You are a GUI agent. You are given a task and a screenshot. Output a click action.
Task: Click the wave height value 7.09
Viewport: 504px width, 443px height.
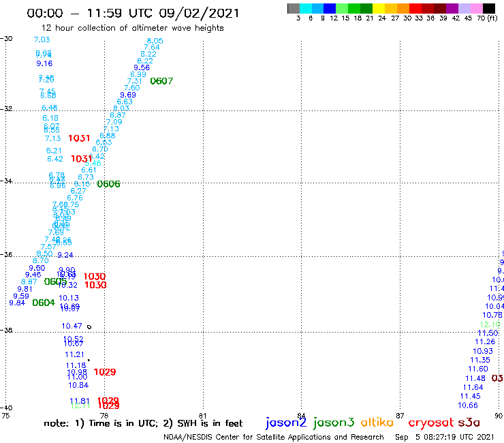click(114, 122)
